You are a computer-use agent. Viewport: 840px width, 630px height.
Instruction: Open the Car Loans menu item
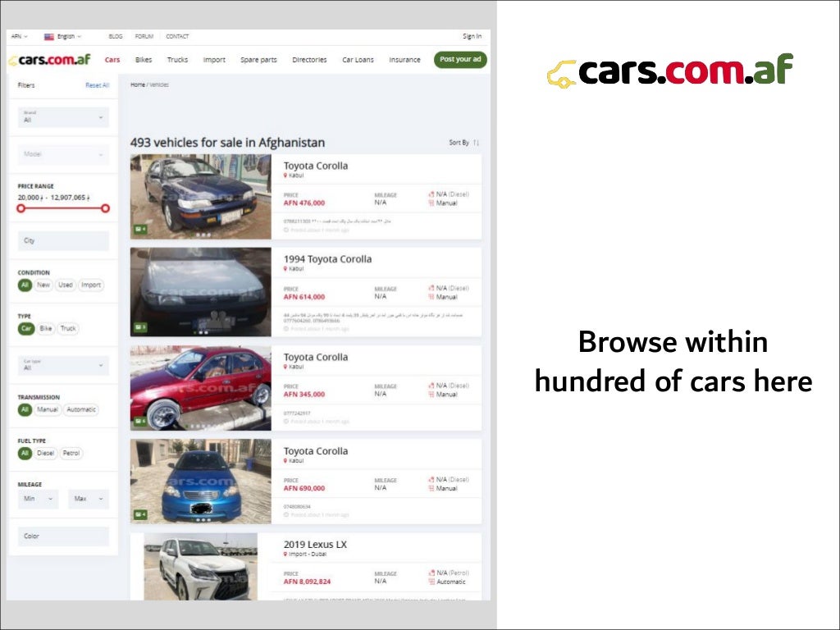coord(358,60)
